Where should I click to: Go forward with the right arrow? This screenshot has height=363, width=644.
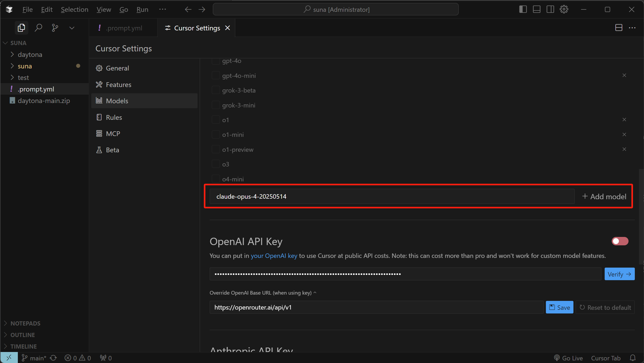pos(202,9)
